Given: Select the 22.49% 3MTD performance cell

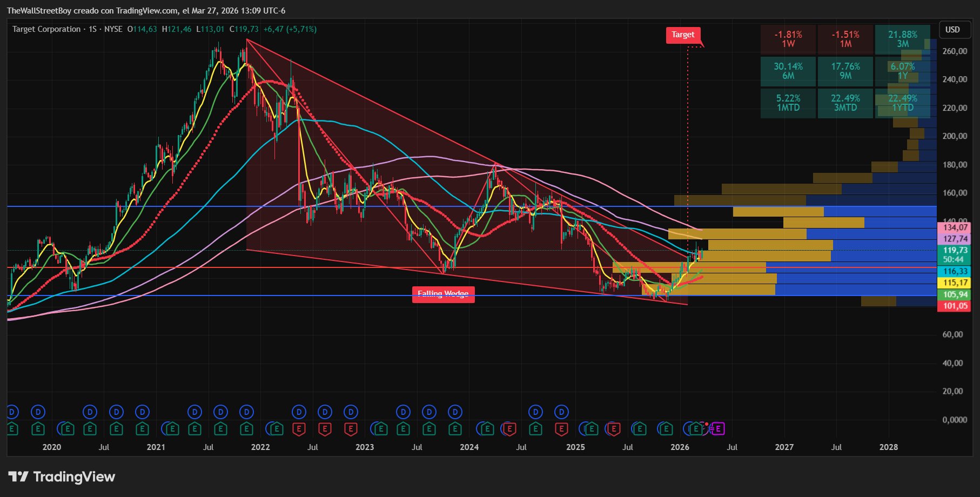Looking at the screenshot, I should click(845, 103).
